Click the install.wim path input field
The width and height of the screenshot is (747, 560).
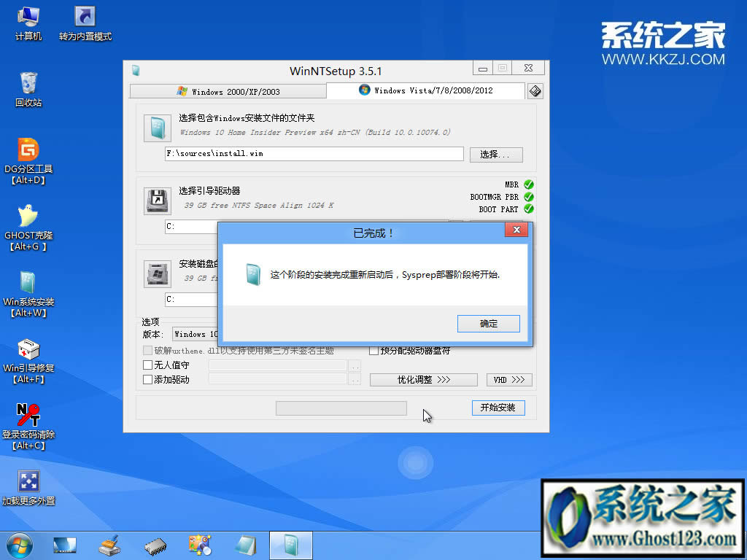[x=313, y=153]
